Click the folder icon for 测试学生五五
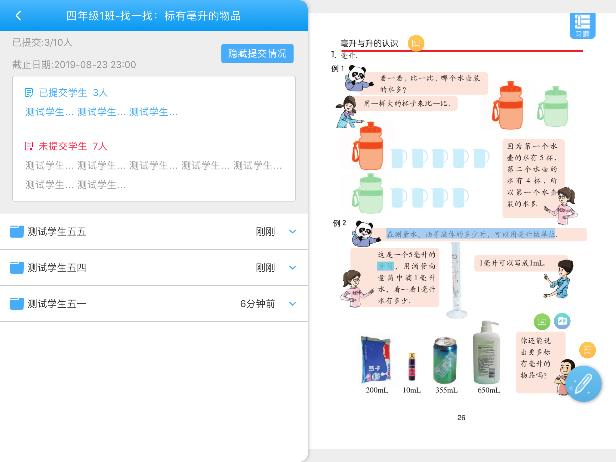The image size is (616, 462). (17, 231)
